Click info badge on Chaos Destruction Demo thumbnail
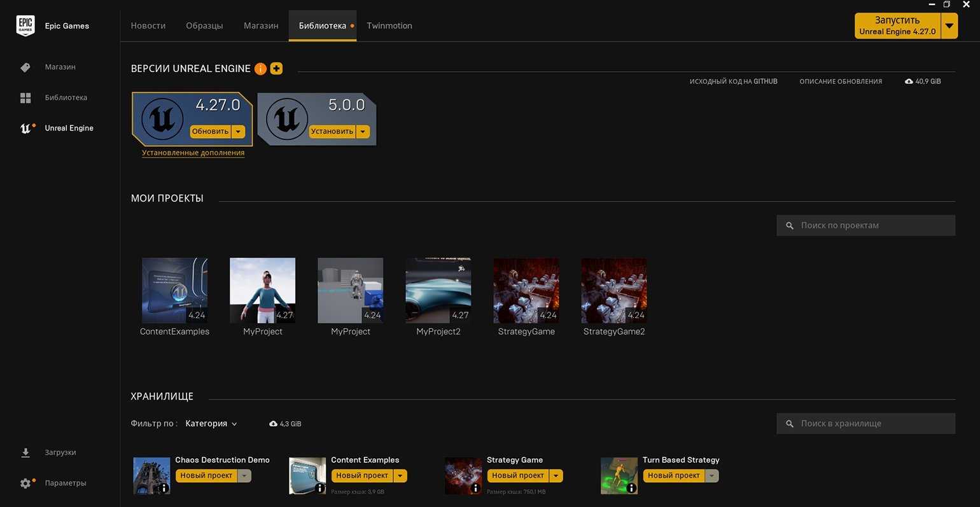980x507 pixels. [x=164, y=488]
